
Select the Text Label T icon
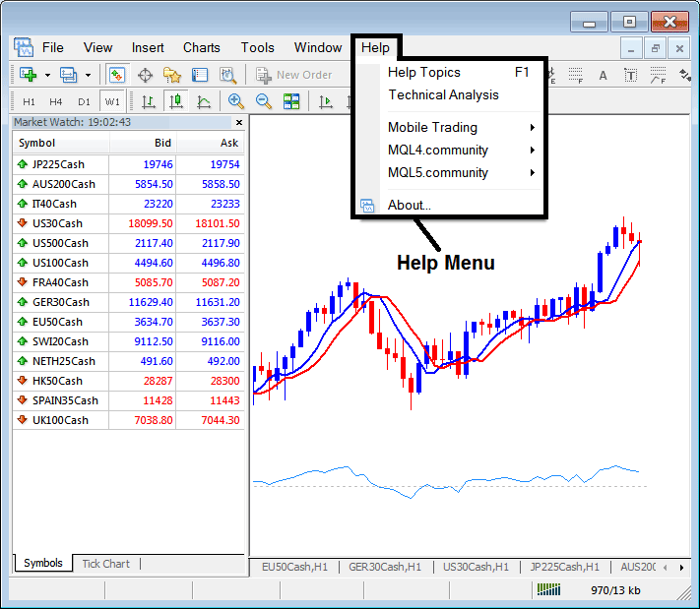click(x=630, y=75)
